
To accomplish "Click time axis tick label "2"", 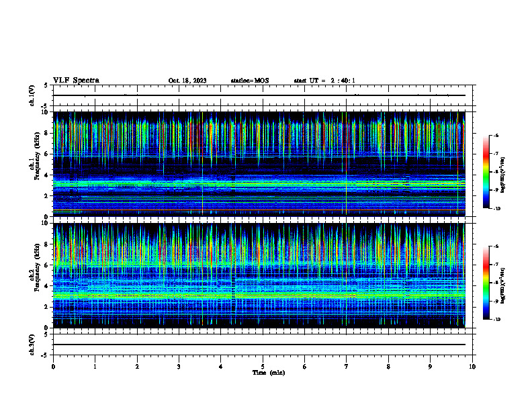I will pyautogui.click(x=137, y=367).
